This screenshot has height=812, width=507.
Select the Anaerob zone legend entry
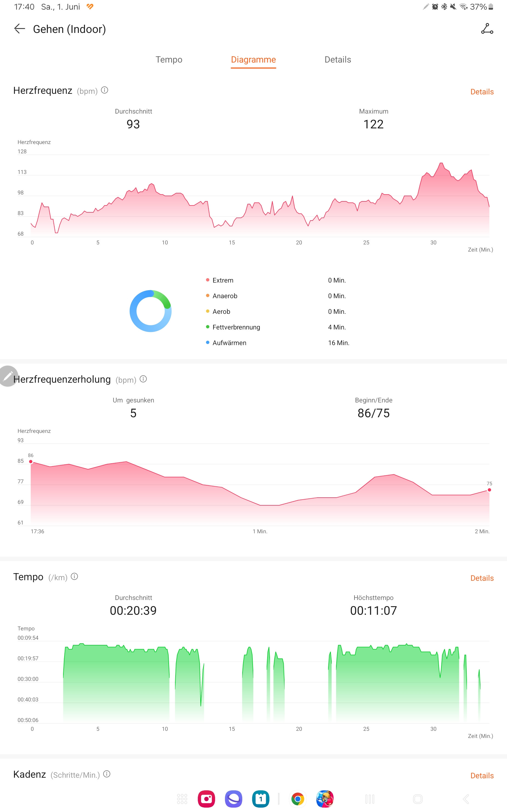pos(222,296)
